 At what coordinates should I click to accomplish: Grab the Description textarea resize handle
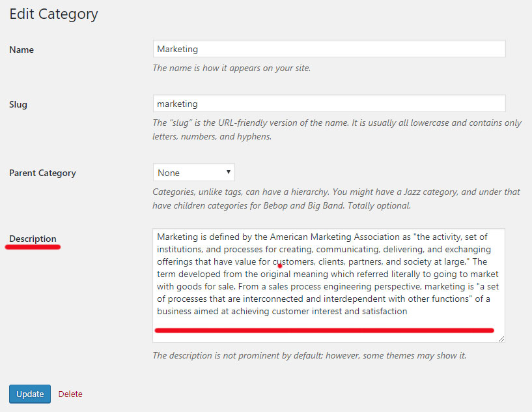(x=501, y=338)
